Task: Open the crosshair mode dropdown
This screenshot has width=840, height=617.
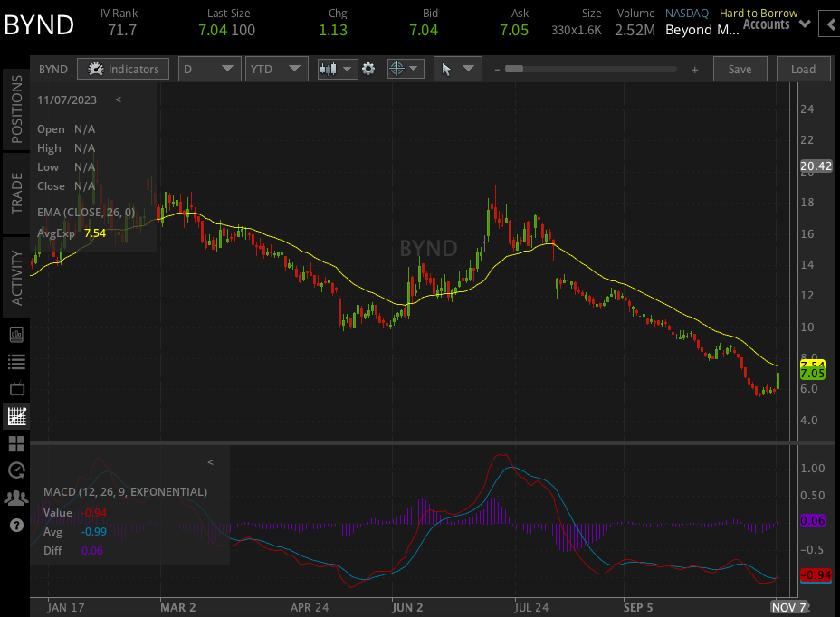Action: pos(406,69)
